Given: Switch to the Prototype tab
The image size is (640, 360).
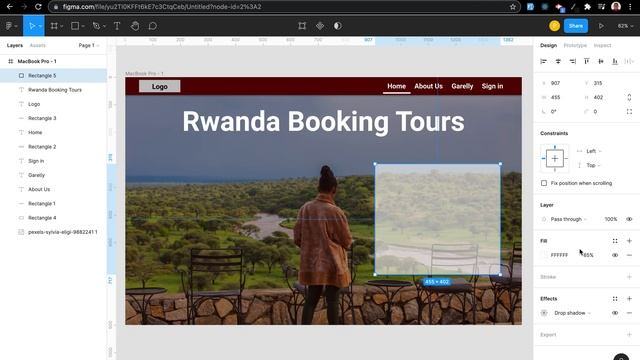Looking at the screenshot, I should (575, 45).
